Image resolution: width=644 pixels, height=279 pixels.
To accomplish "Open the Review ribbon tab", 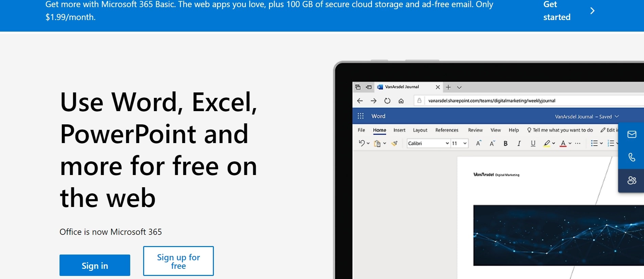I will tap(475, 130).
